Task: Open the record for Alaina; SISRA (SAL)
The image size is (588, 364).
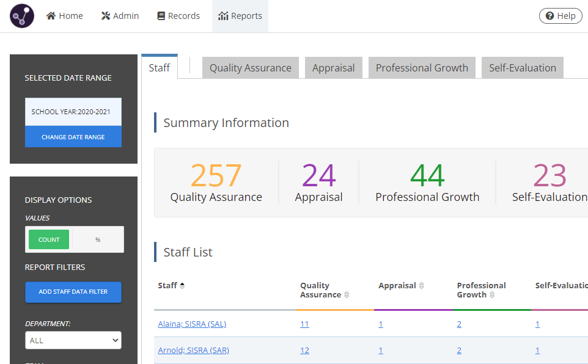Action: [193, 324]
